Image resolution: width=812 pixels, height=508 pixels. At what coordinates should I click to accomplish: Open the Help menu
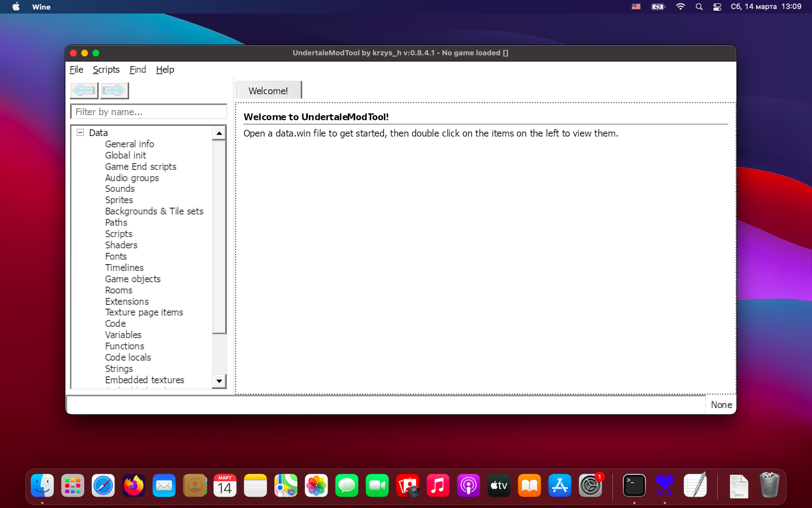click(x=165, y=69)
